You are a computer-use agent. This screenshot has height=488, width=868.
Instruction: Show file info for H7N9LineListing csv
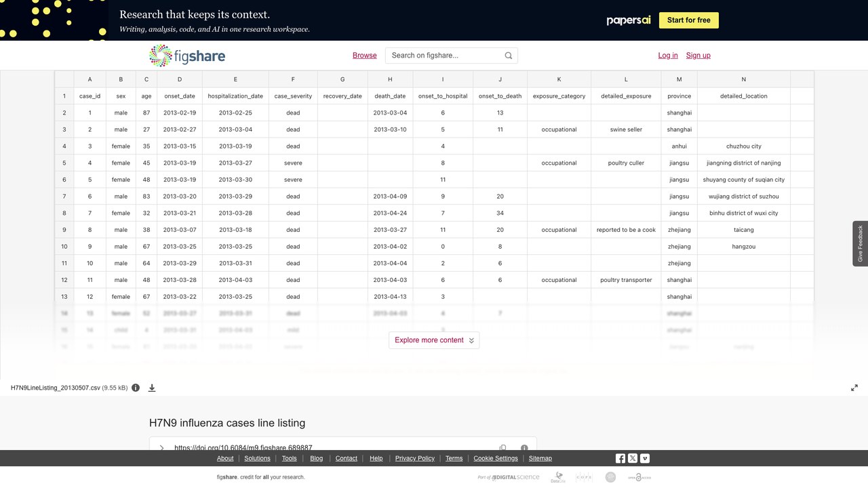pyautogui.click(x=136, y=388)
